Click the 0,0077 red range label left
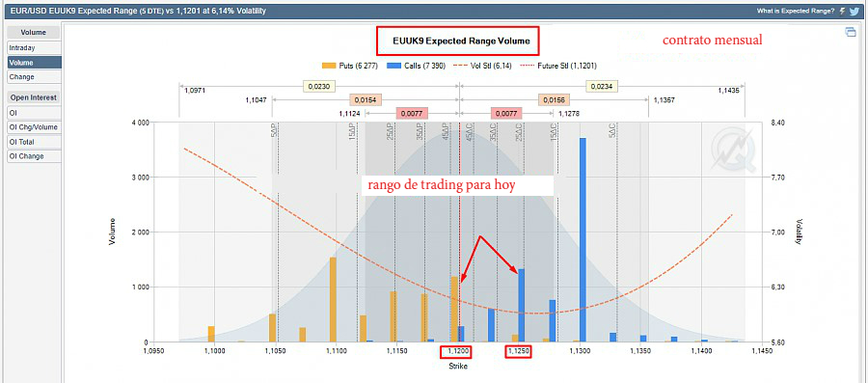 tap(413, 113)
